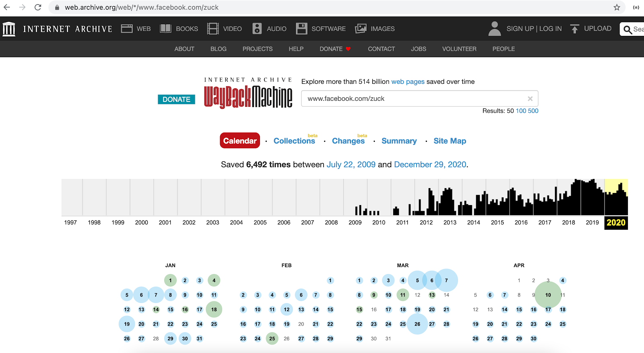Open the Audio speaker icon
Image resolution: width=644 pixels, height=353 pixels.
point(257,29)
